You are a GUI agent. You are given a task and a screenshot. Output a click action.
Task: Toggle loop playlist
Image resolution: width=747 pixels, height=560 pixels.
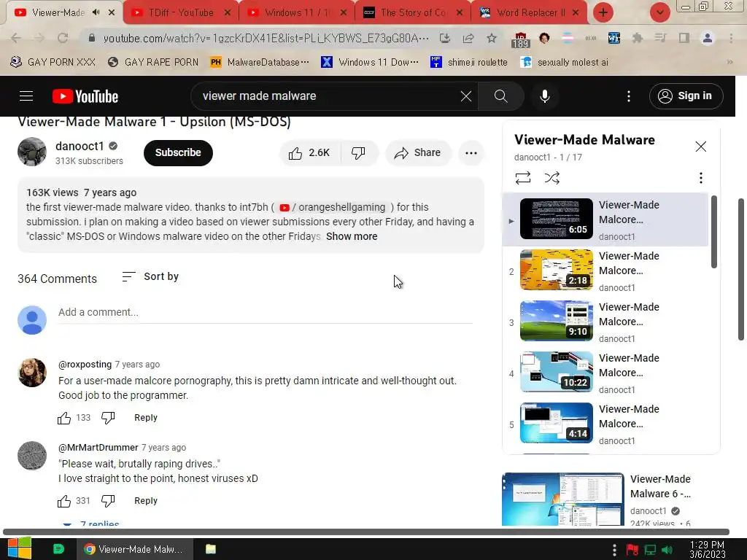pos(522,178)
